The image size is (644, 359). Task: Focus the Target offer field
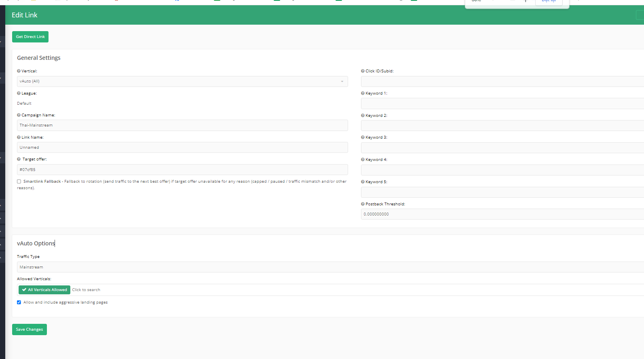[182, 170]
